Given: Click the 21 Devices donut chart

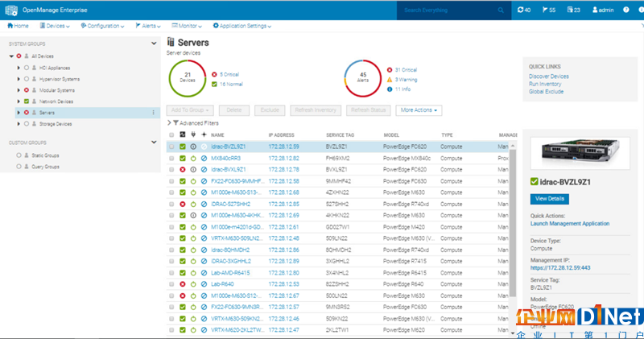Looking at the screenshot, I should (x=188, y=78).
